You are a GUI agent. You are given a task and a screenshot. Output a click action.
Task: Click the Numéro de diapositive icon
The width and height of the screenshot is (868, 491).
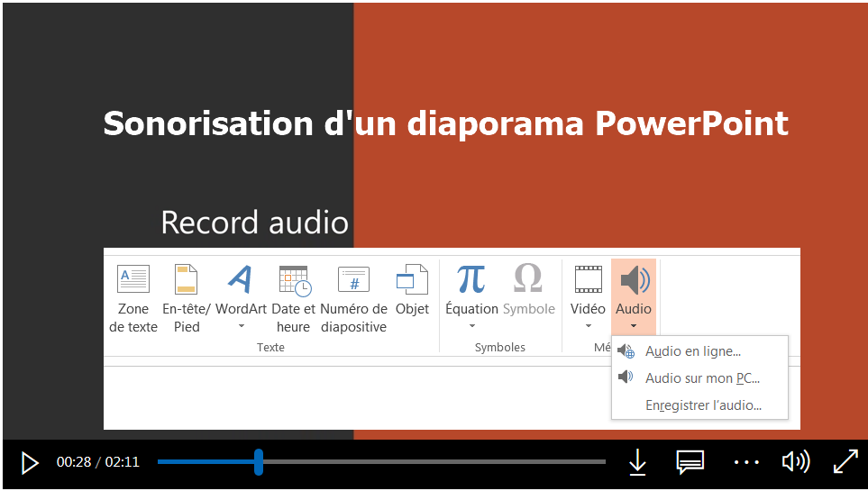353,280
